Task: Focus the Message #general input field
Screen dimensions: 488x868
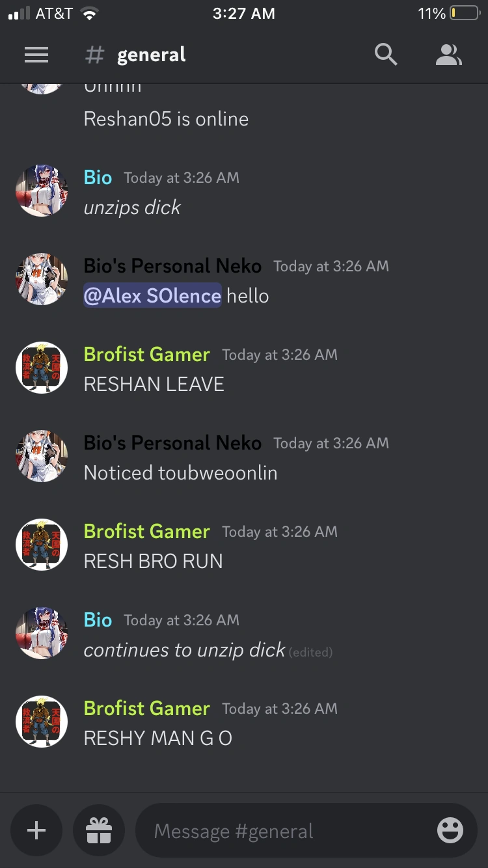Action: click(x=306, y=830)
